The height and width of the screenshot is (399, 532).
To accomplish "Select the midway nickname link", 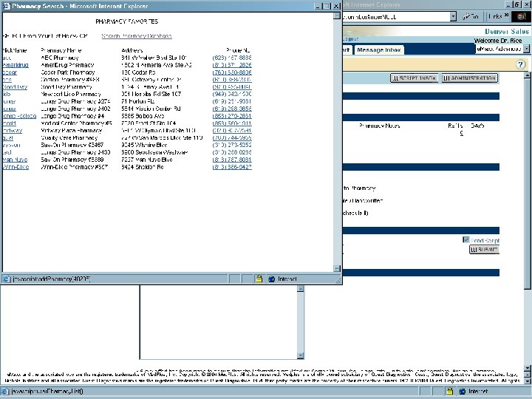I will tap(13, 130).
